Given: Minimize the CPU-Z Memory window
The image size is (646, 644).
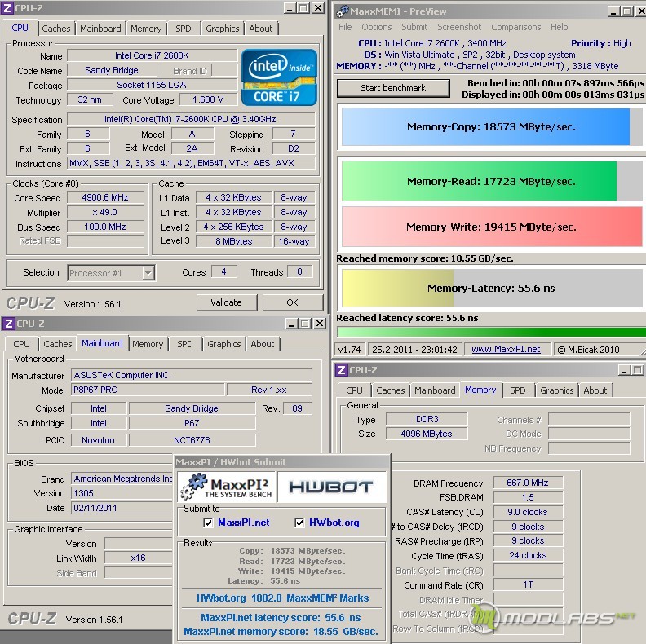Looking at the screenshot, I should point(625,370).
